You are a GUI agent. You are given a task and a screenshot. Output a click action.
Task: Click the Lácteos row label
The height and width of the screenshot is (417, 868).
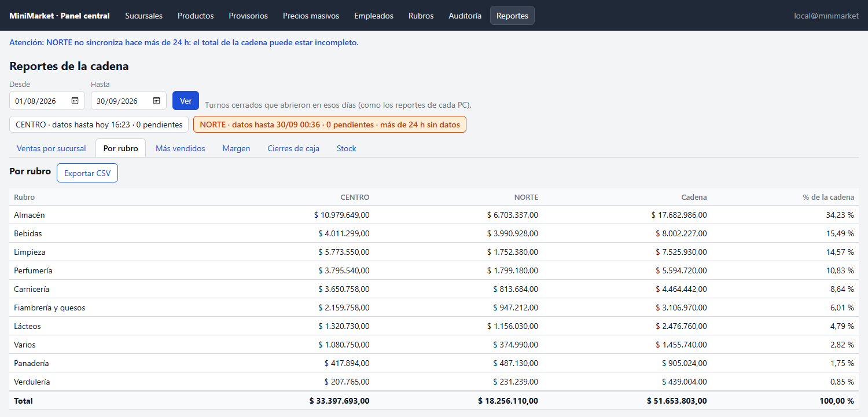tap(28, 326)
